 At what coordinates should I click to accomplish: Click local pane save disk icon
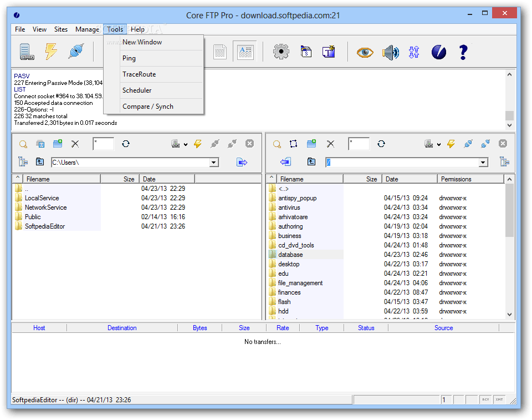tap(40, 144)
